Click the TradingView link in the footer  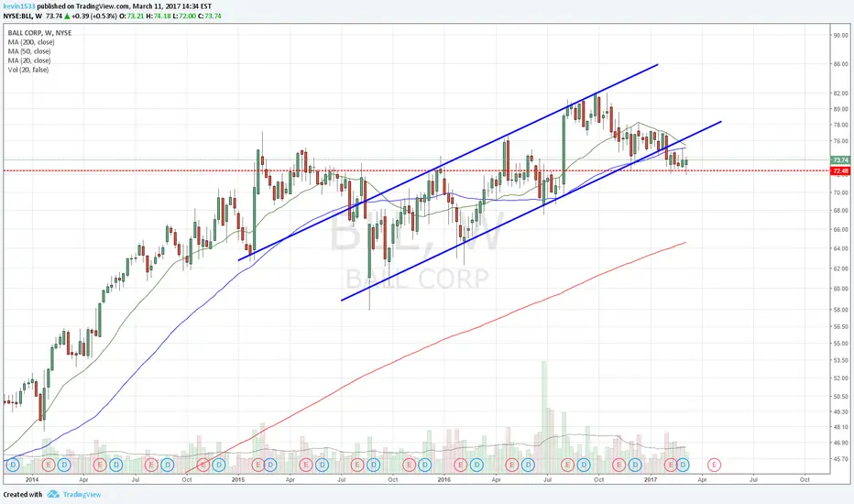point(82,495)
